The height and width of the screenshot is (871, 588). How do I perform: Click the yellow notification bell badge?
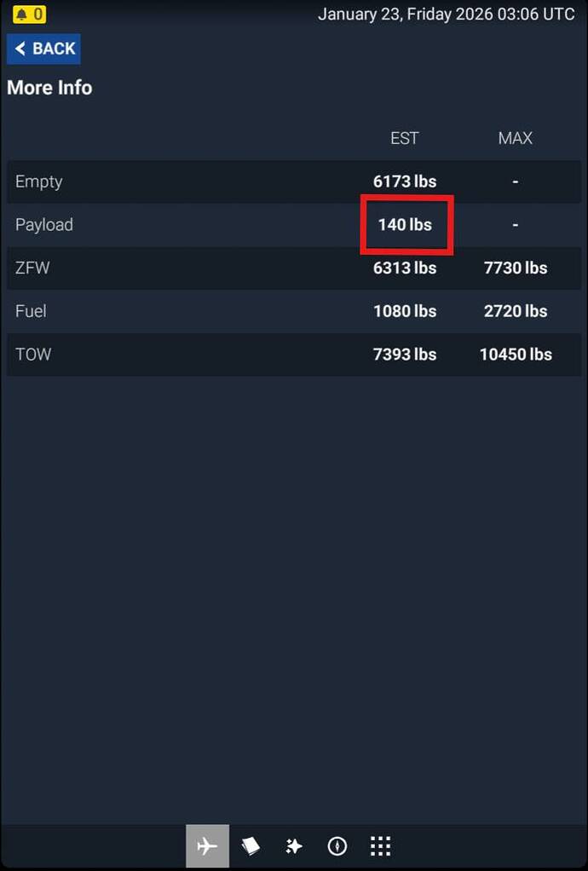[x=30, y=14]
